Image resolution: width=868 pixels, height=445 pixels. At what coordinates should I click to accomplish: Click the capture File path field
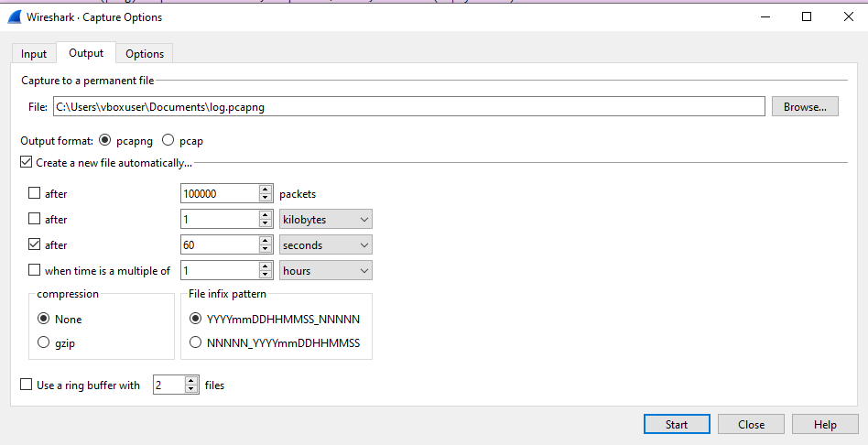408,107
